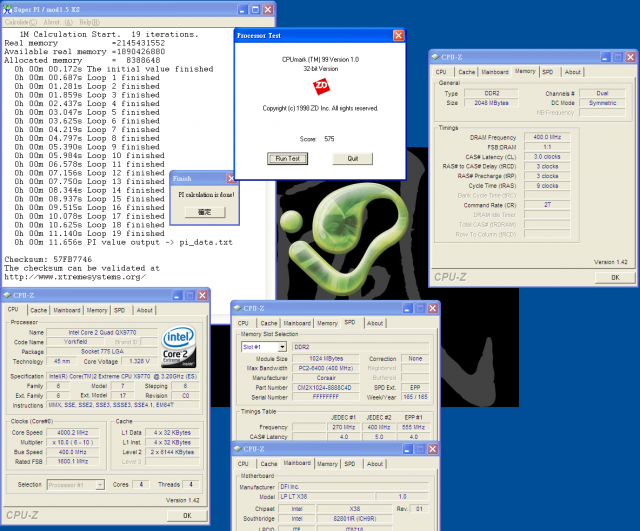This screenshot has width=640, height=531.
Task: Select Mainboard tab in SPD CPU-Z window
Action: click(297, 323)
